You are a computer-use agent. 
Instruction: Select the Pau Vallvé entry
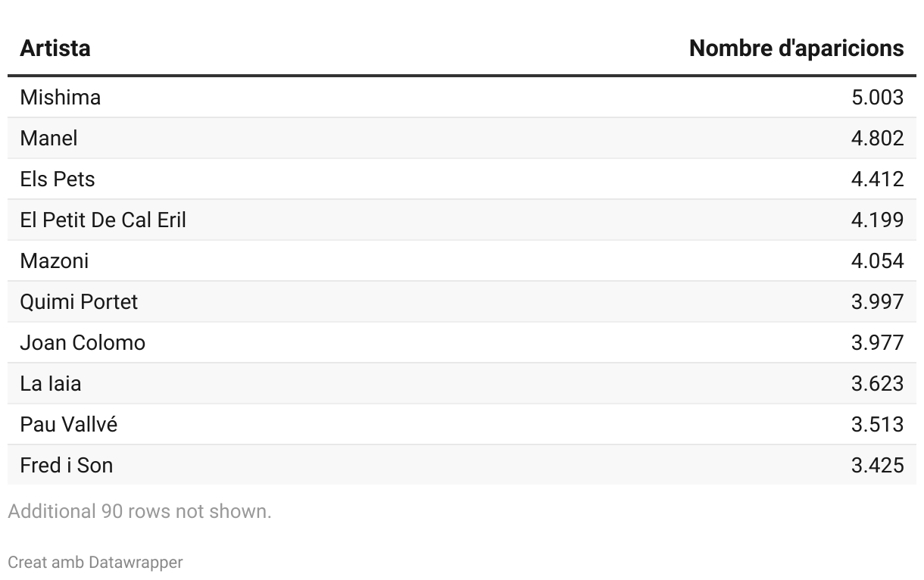[69, 424]
